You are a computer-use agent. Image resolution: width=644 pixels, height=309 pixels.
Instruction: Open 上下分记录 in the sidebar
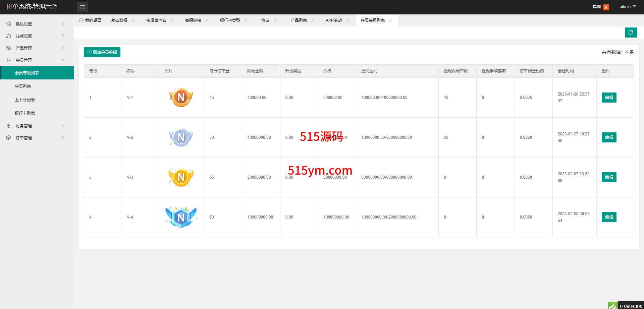(x=25, y=100)
